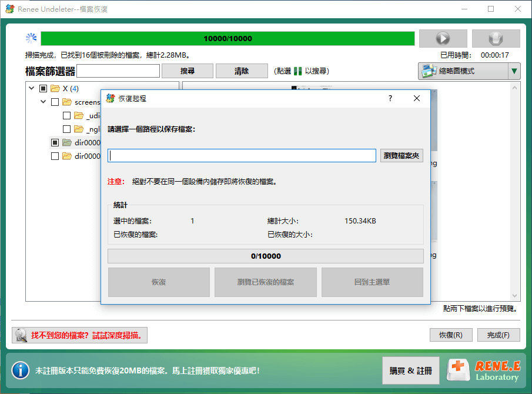Check the last dir0000 folder checkbox
532x394 pixels.
pyautogui.click(x=55, y=156)
